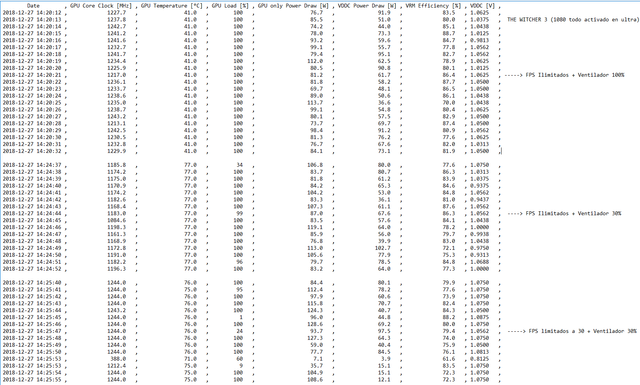Click the timestamp '2018-12-27 14:20:25'
This screenshot has width=640, height=385.
(x=32, y=103)
